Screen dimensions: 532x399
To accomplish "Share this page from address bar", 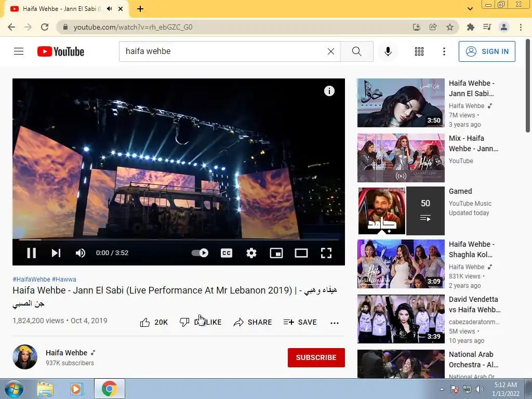I will 433,27.
